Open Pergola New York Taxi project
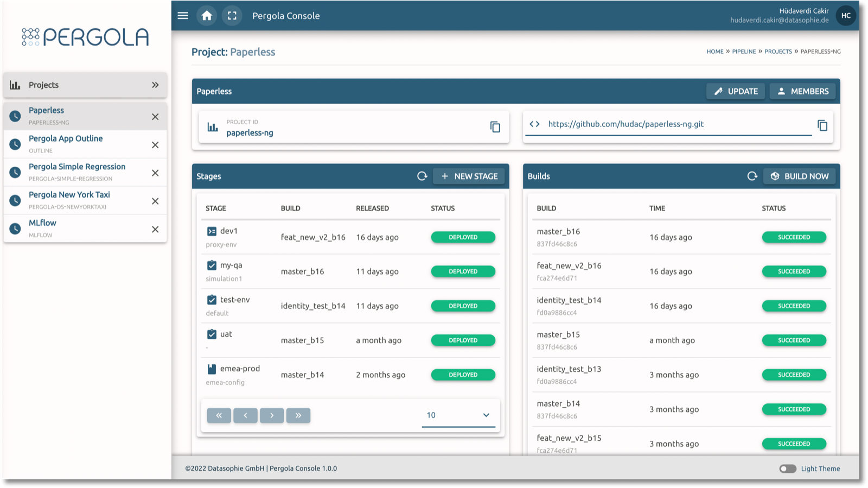 (69, 195)
